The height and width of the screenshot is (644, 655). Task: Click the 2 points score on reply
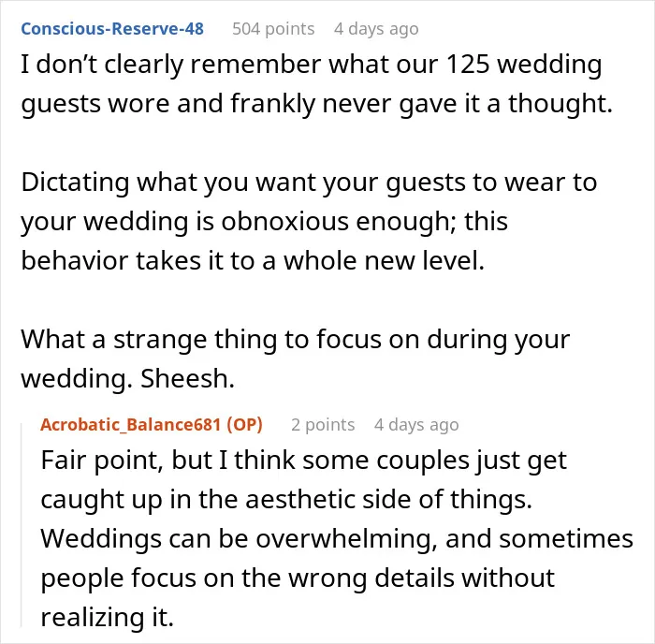pyautogui.click(x=323, y=425)
